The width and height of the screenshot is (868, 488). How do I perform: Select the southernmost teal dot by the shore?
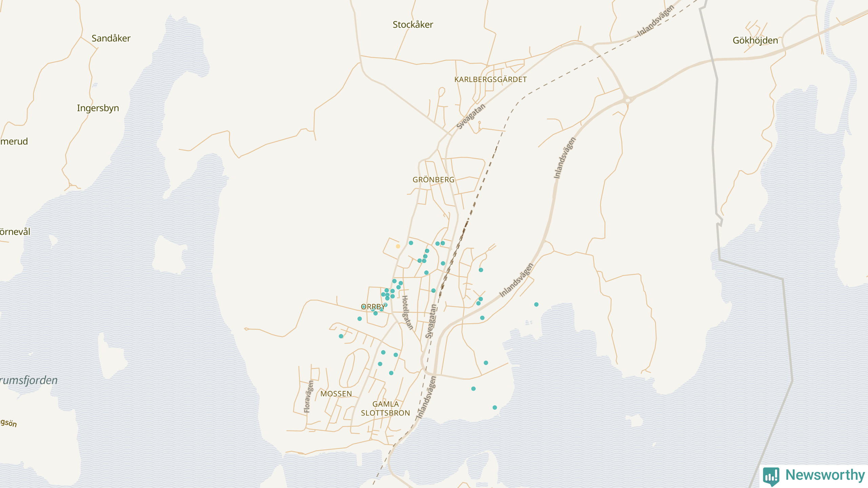coord(495,408)
